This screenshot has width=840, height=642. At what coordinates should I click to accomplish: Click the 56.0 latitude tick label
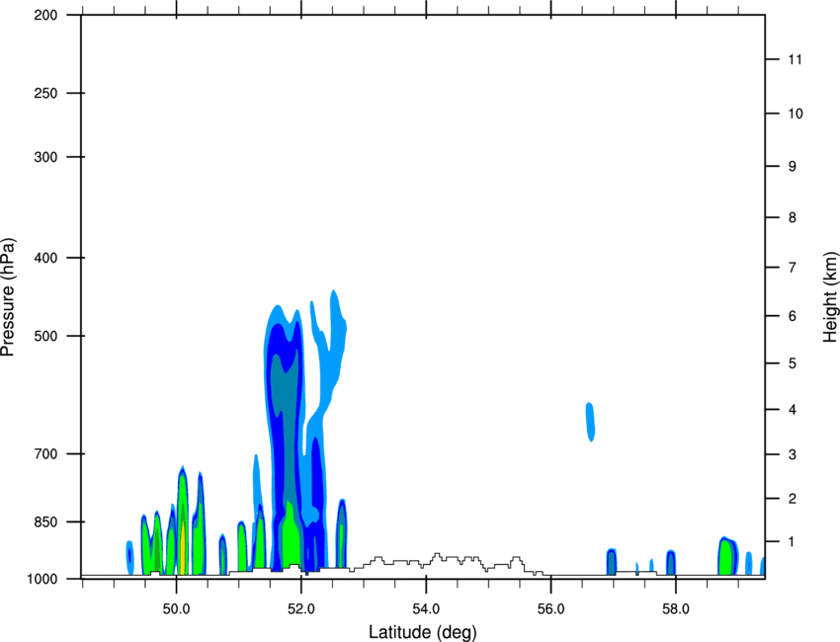pos(550,609)
